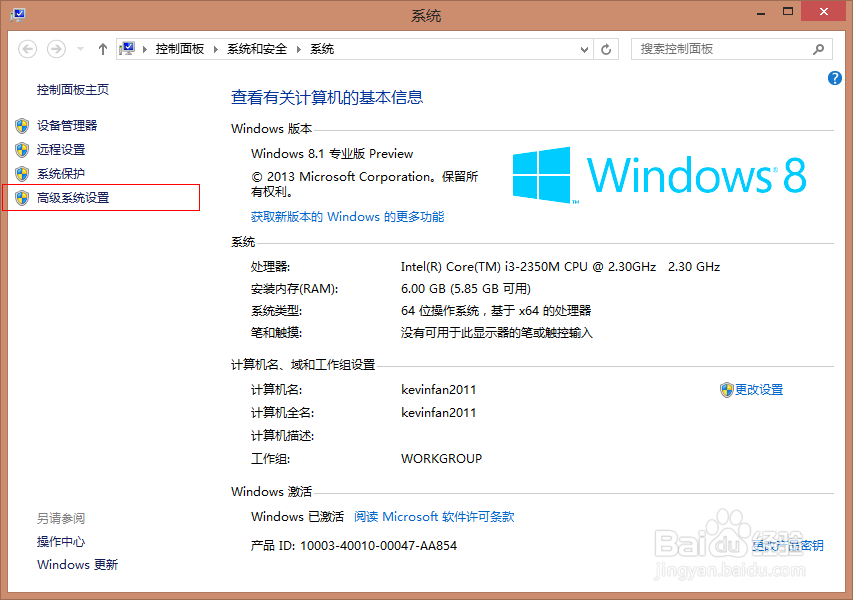Image resolution: width=853 pixels, height=600 pixels.
Task: Go up one level with Up arrow
Action: [103, 50]
